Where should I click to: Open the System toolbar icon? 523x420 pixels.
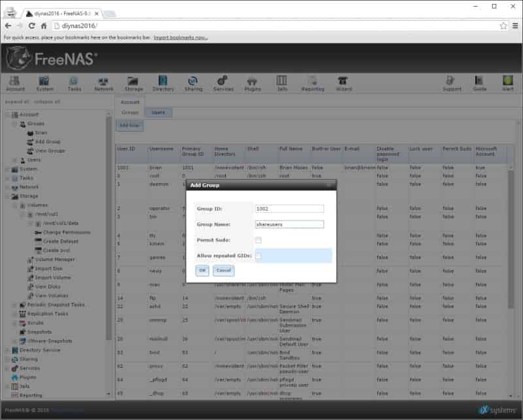coord(44,84)
